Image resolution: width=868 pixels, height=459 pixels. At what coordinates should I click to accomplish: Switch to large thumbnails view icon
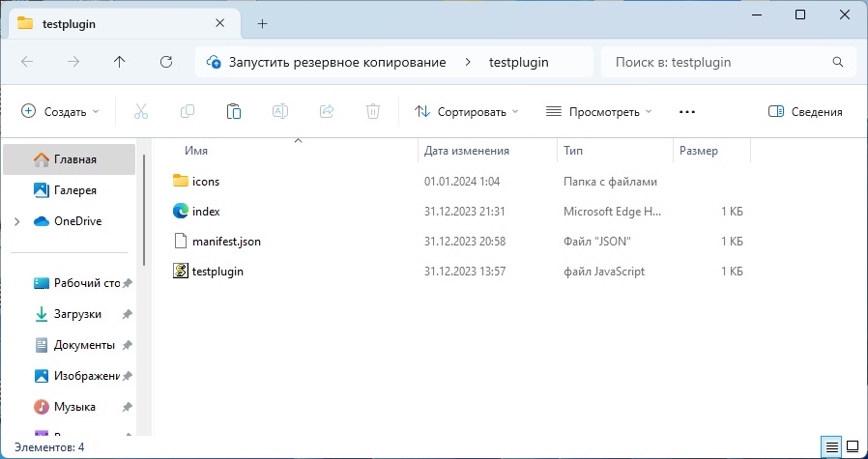coord(853,446)
